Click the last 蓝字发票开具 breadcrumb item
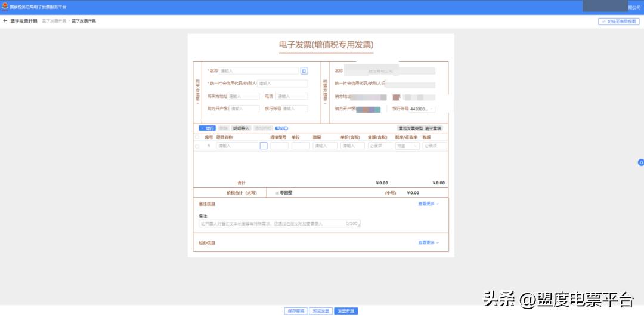This screenshot has height=317, width=644. click(84, 20)
